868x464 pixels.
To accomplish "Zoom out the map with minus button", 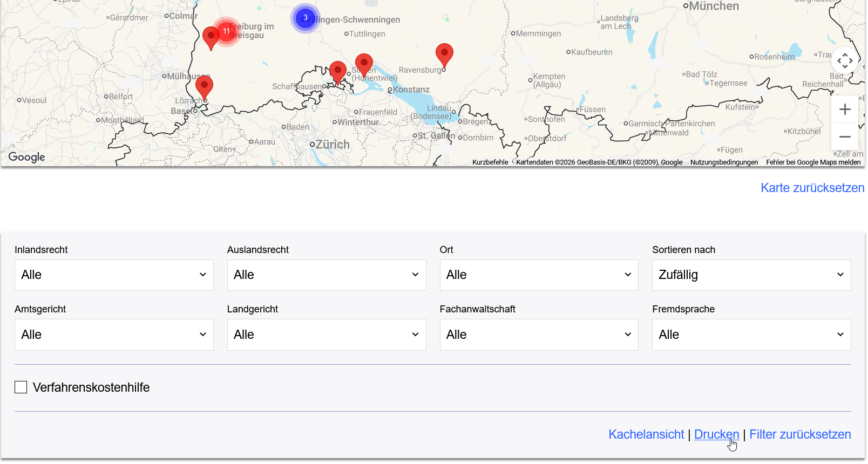I will pos(845,137).
